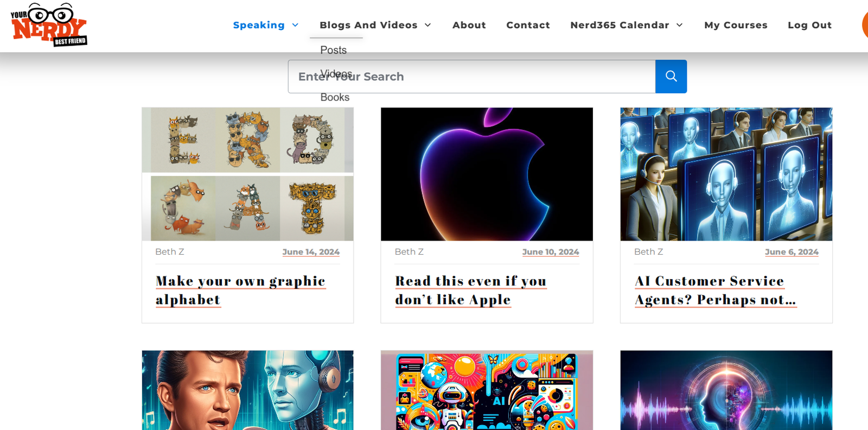Viewport: 868px width, 430px height.
Task: Click the June 10, 2024 date link
Action: click(551, 252)
